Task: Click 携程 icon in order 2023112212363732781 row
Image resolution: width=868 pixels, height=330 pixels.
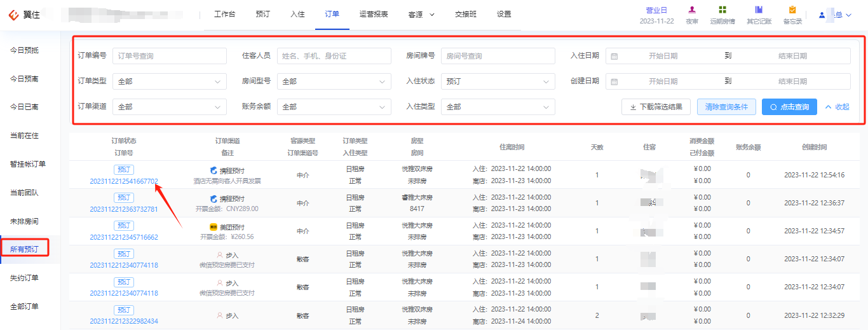Action: point(214,198)
